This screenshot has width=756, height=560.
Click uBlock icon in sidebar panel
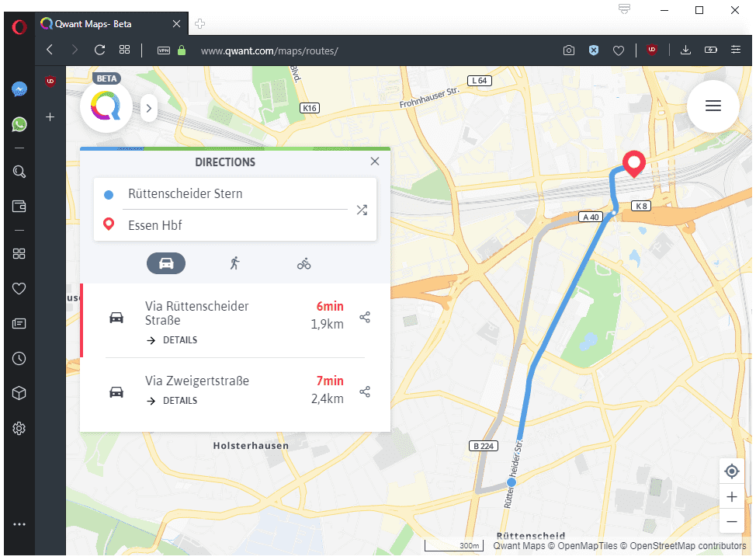[x=50, y=81]
